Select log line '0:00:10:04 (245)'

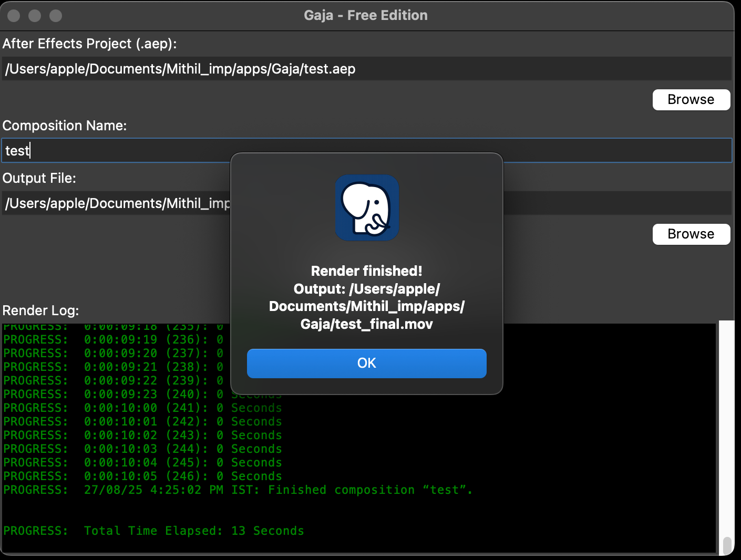(142, 462)
